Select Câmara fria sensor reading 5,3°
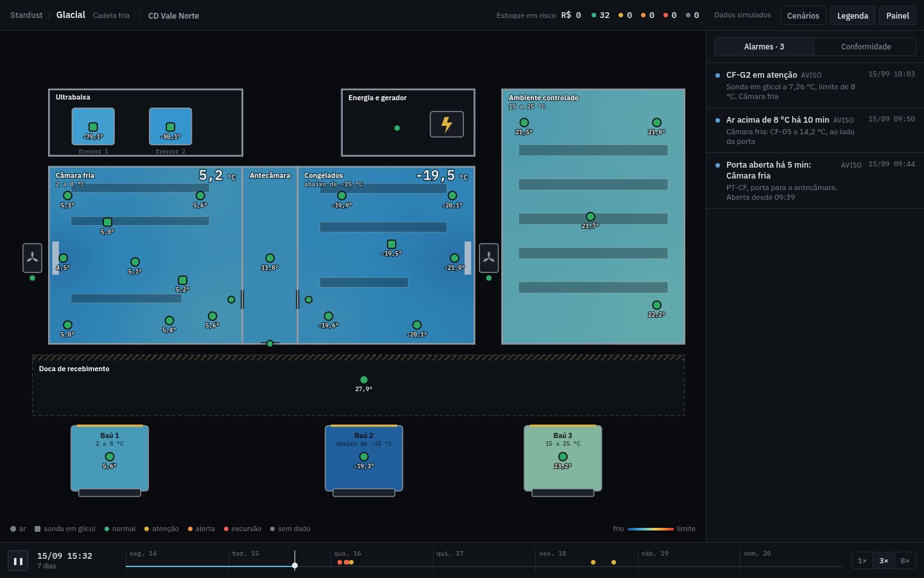 pos(67,196)
